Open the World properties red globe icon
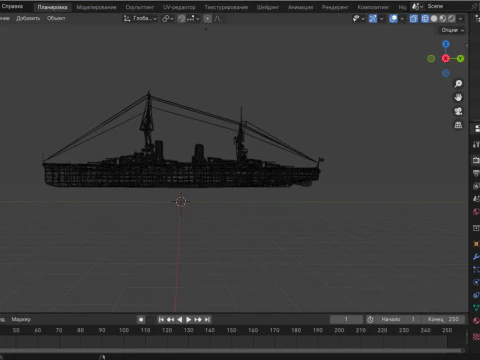This screenshot has height=360, width=480. [x=476, y=212]
